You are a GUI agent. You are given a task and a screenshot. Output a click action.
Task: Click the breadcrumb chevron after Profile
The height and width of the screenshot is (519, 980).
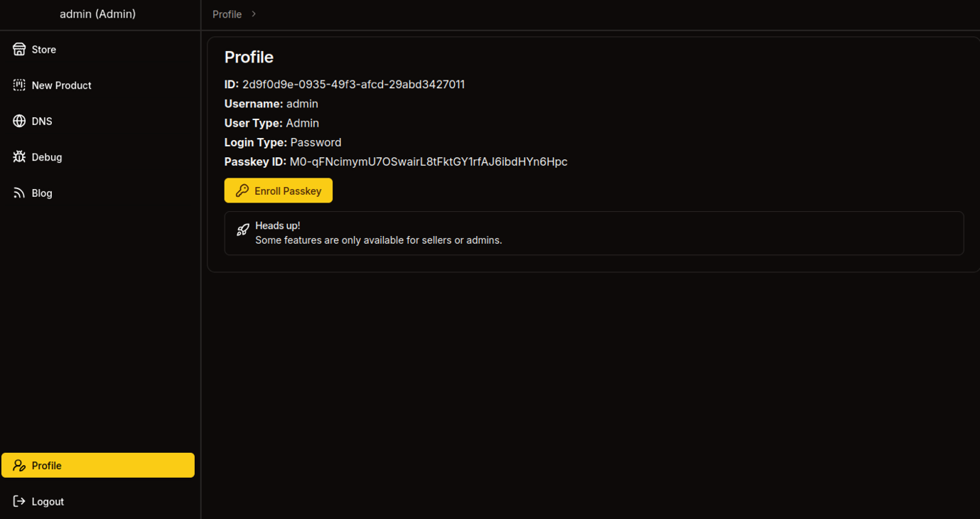click(254, 14)
